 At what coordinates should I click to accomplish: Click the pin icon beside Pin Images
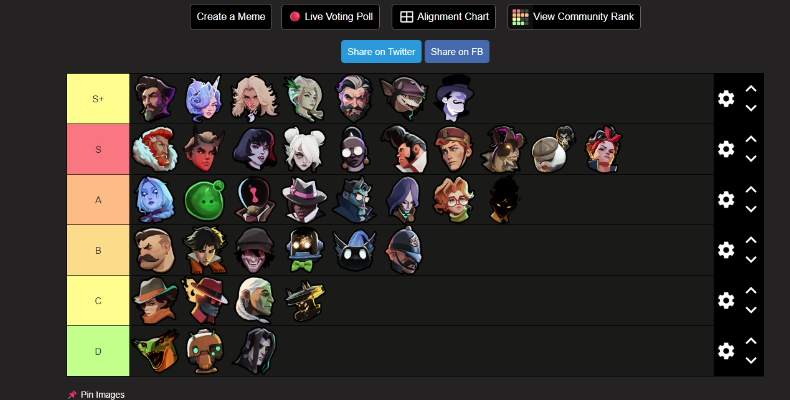[73, 394]
